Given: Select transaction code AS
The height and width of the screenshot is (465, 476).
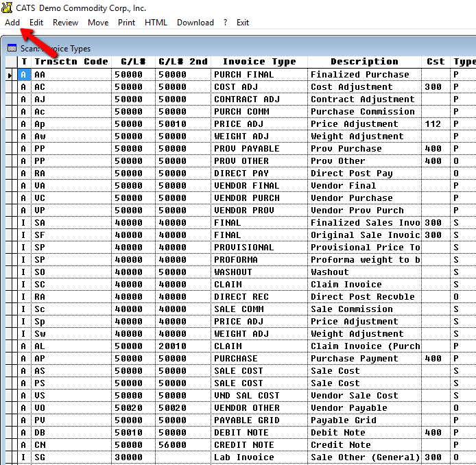Looking at the screenshot, I should click(x=71, y=371).
